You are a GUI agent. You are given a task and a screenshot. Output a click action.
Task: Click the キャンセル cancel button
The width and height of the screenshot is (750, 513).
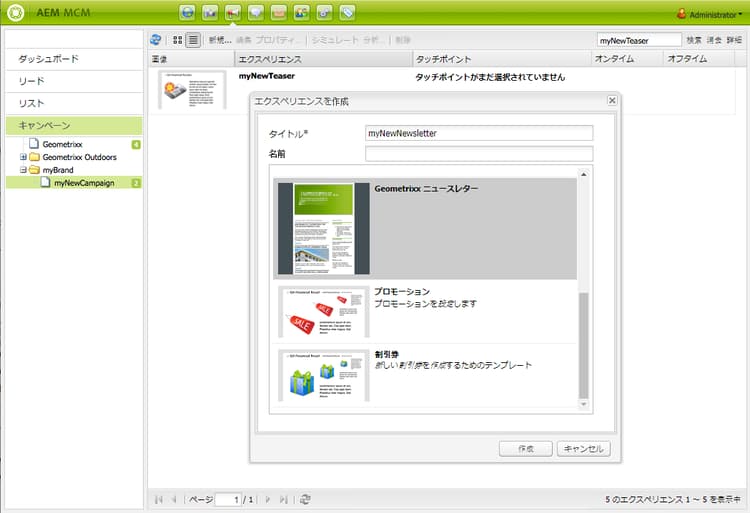tap(584, 448)
